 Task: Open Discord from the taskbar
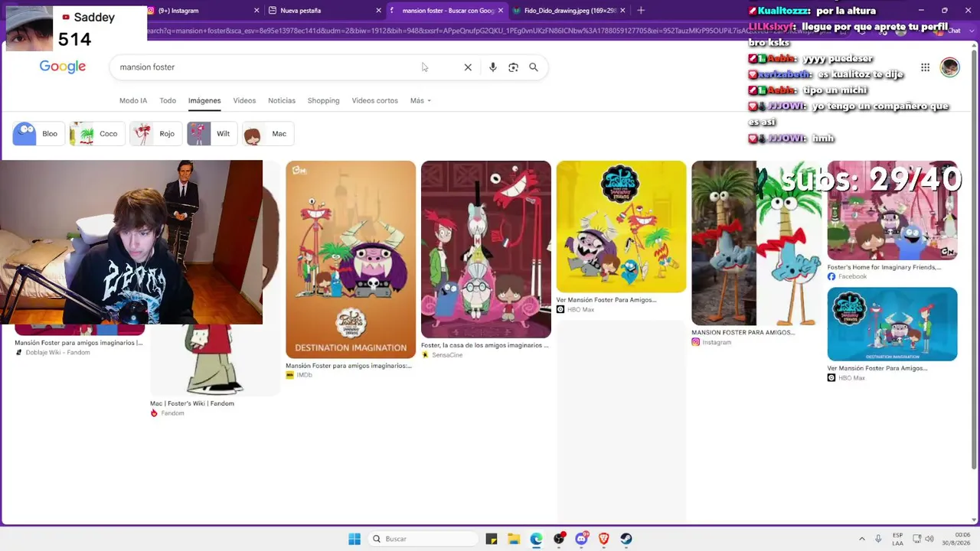click(581, 539)
